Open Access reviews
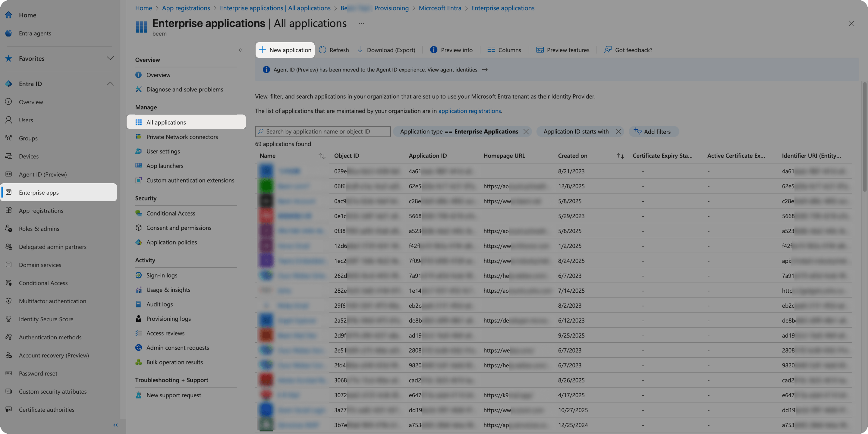868x434 pixels. pyautogui.click(x=165, y=333)
